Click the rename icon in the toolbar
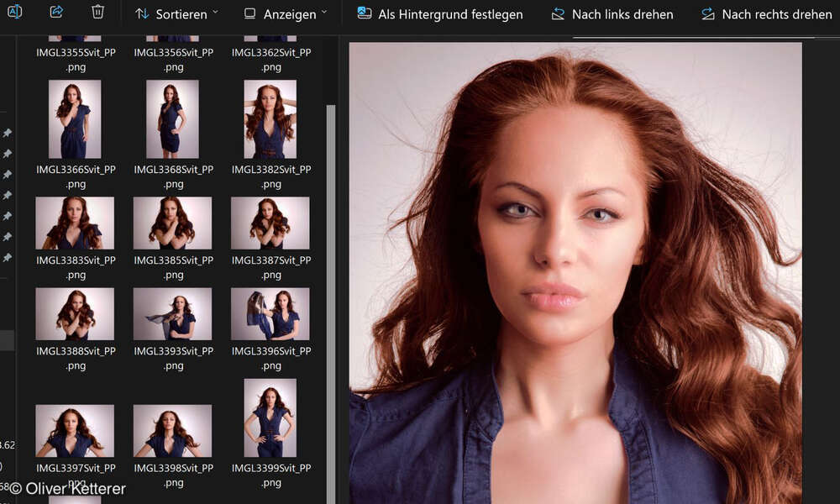This screenshot has height=504, width=840. coord(14,13)
